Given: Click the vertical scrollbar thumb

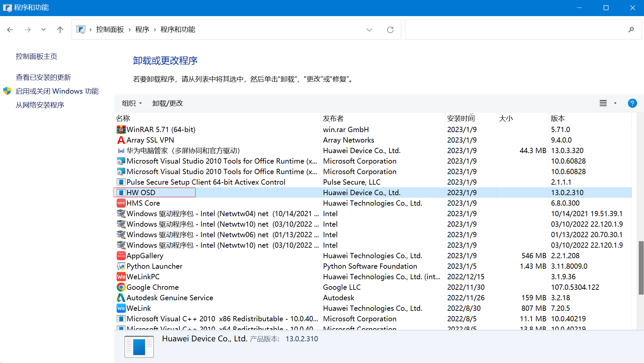Looking at the screenshot, I should (641, 267).
